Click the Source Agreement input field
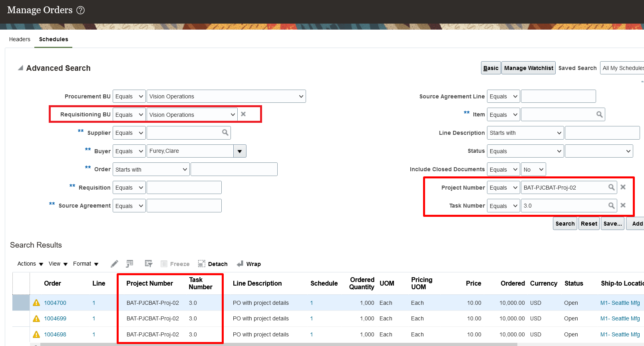 184,206
